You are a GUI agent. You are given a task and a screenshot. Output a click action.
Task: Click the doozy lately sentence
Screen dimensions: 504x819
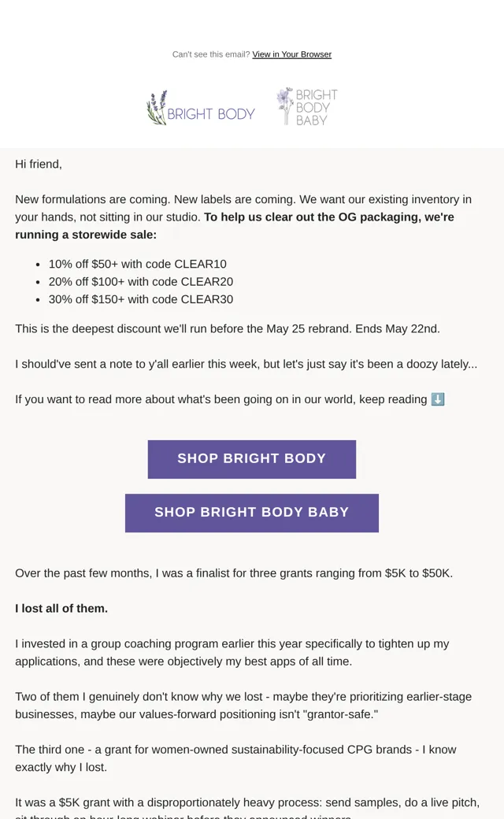pyautogui.click(x=246, y=364)
